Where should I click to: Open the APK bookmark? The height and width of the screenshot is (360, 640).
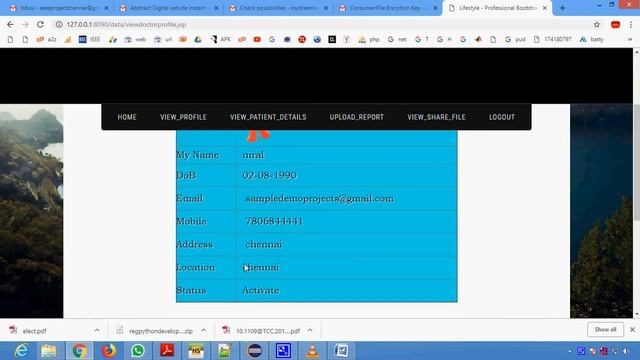pyautogui.click(x=221, y=39)
